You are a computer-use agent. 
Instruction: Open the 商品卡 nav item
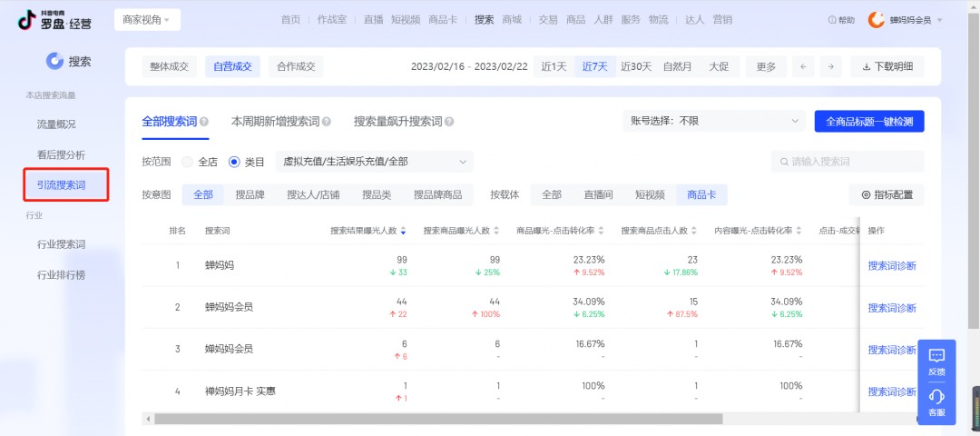(443, 20)
